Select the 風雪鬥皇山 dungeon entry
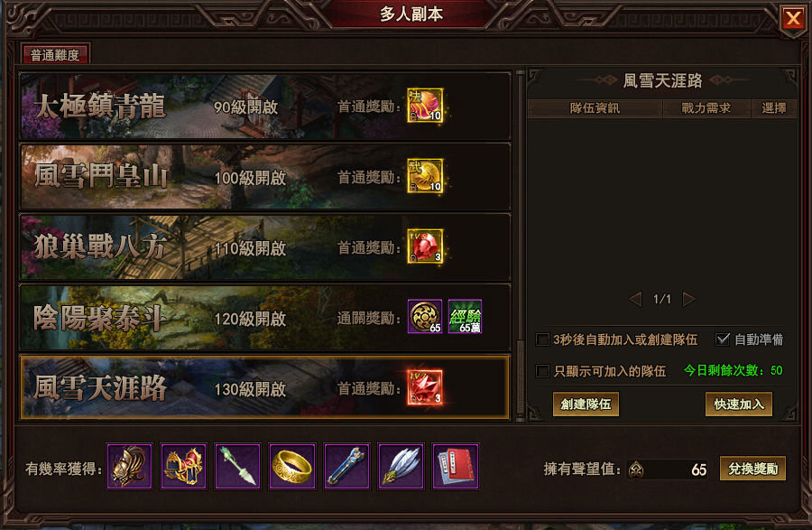This screenshot has height=530, width=812. pos(265,177)
